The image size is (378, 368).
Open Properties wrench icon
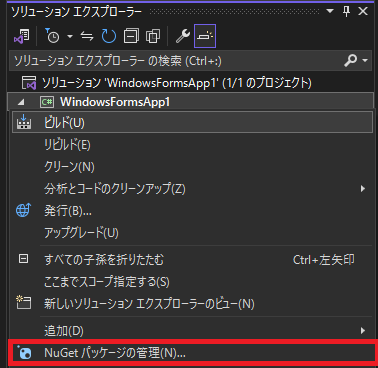(183, 36)
